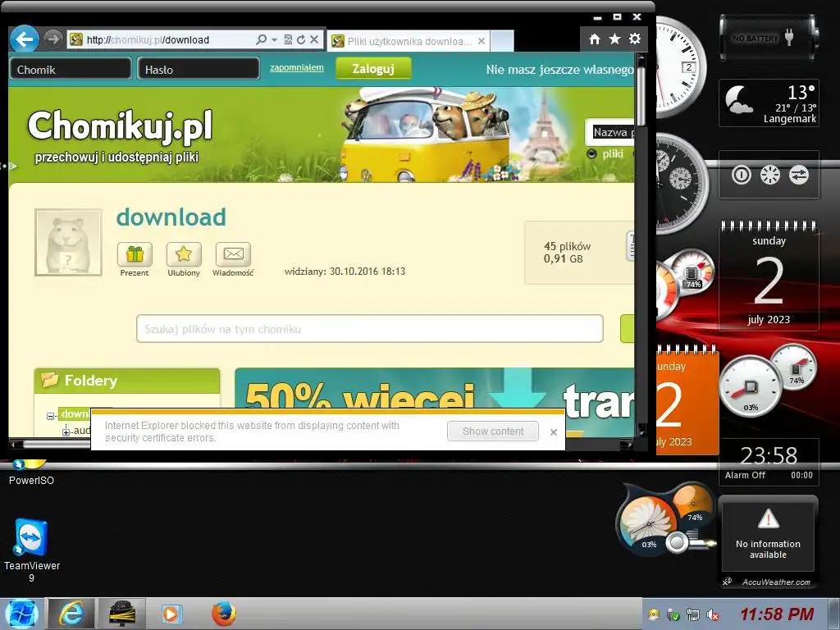840x630 pixels.
Task: Open a new blank tab
Action: point(502,41)
